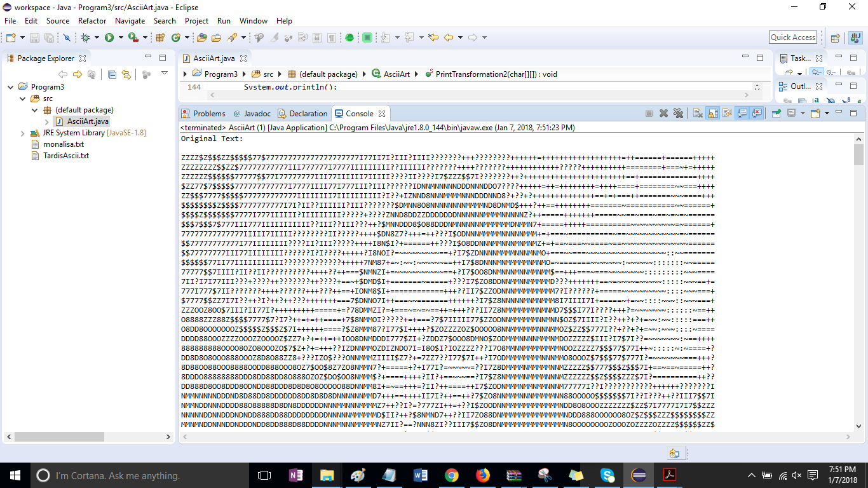The height and width of the screenshot is (488, 868).
Task: Click the Windows Start button
Action: pos(15,475)
